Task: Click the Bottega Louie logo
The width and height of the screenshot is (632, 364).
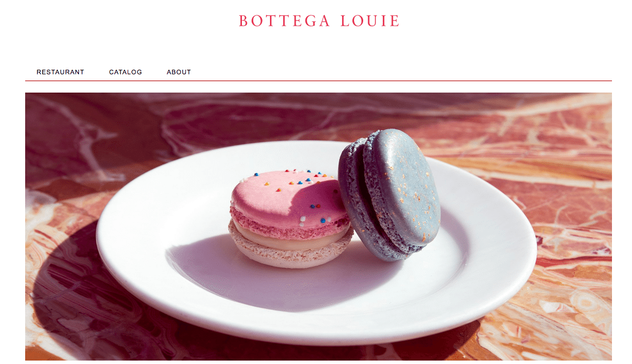Action: click(319, 21)
